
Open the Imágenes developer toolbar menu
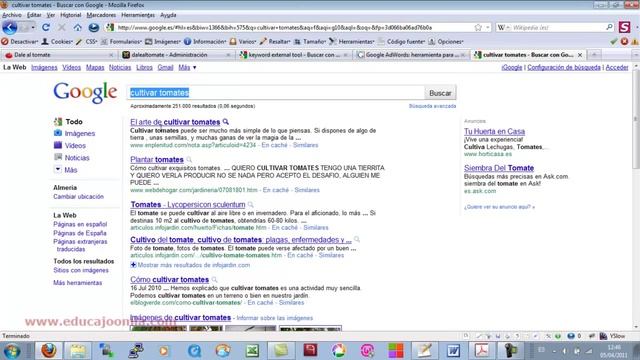163,42
